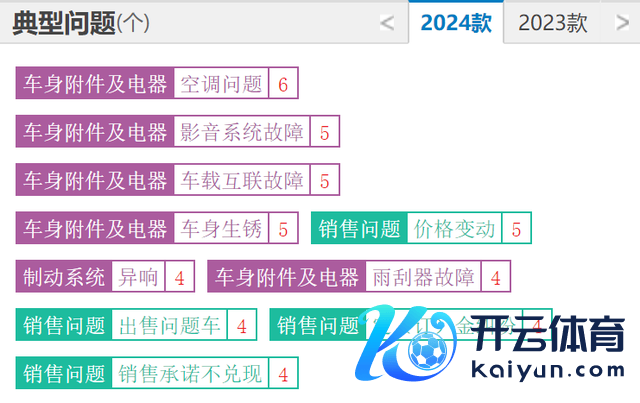Open the 出售问题车 issue tag
Viewport: 640px width, 403px height.
tap(168, 325)
